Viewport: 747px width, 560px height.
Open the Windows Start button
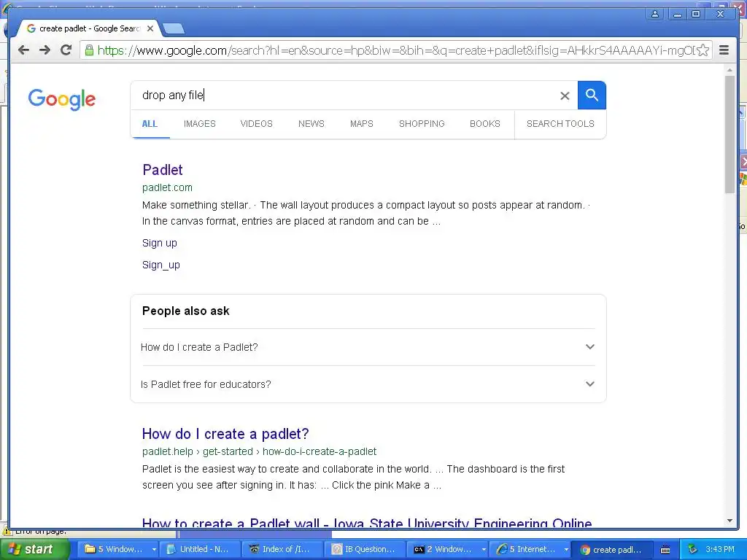tap(35, 549)
